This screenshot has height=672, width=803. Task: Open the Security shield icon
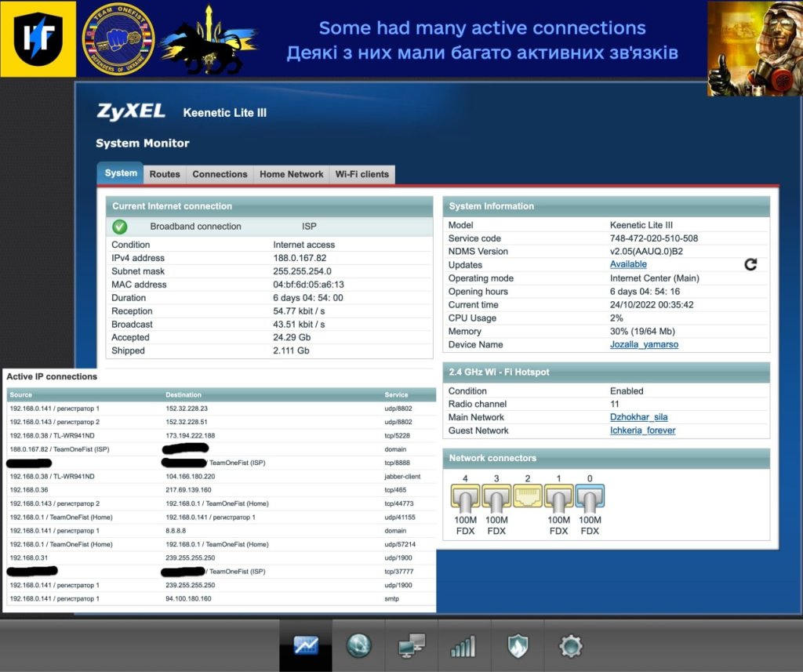[518, 645]
